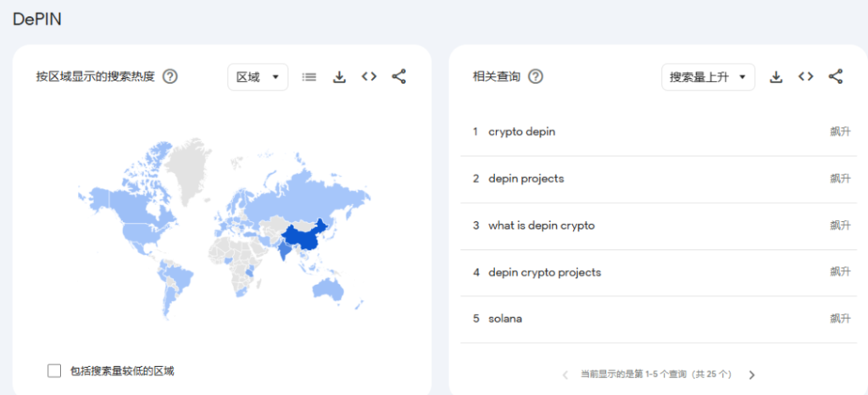Select 'what is depin crypto' query
Screen dimensions: 868x395
pos(542,225)
